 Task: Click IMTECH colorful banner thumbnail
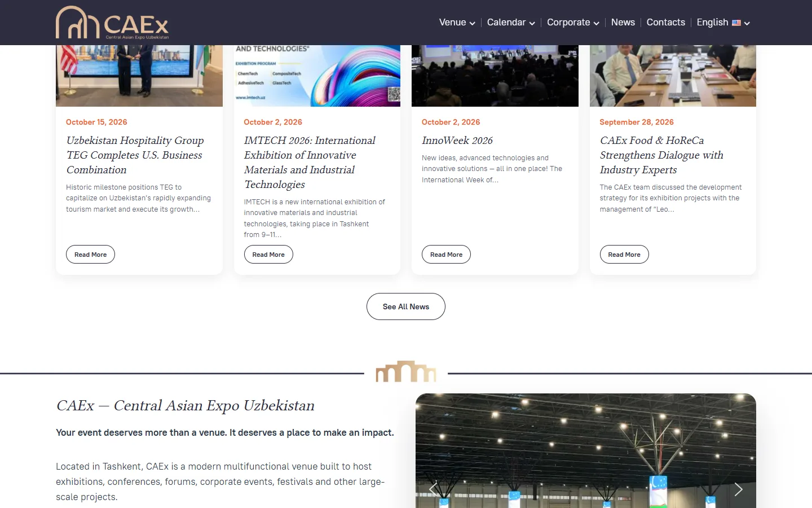[317, 76]
